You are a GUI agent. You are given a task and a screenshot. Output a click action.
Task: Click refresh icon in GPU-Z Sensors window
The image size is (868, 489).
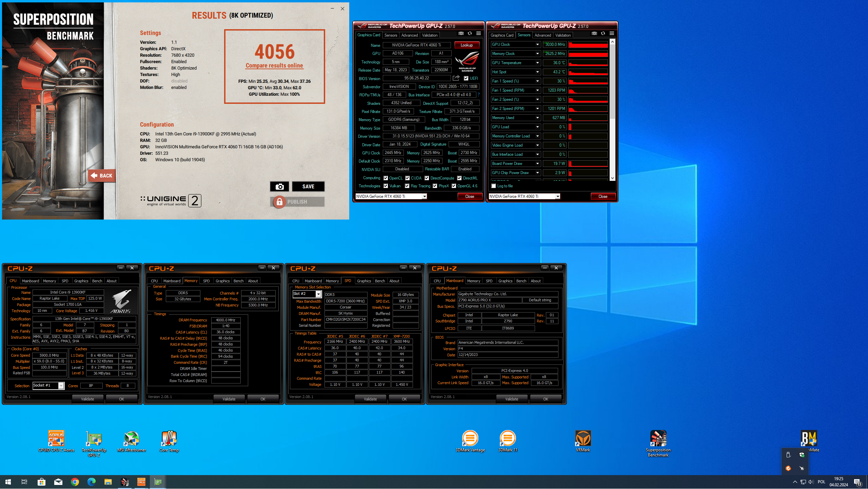[x=603, y=33]
